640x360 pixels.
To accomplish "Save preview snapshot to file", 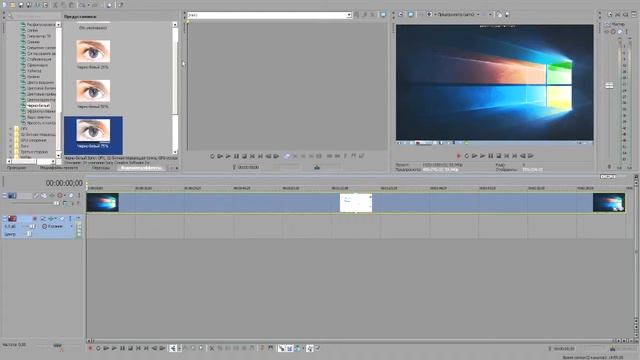I will click(x=507, y=15).
